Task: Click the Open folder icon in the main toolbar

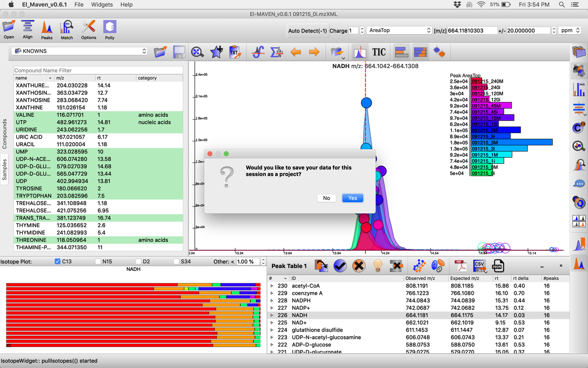Action: pyautogui.click(x=9, y=27)
